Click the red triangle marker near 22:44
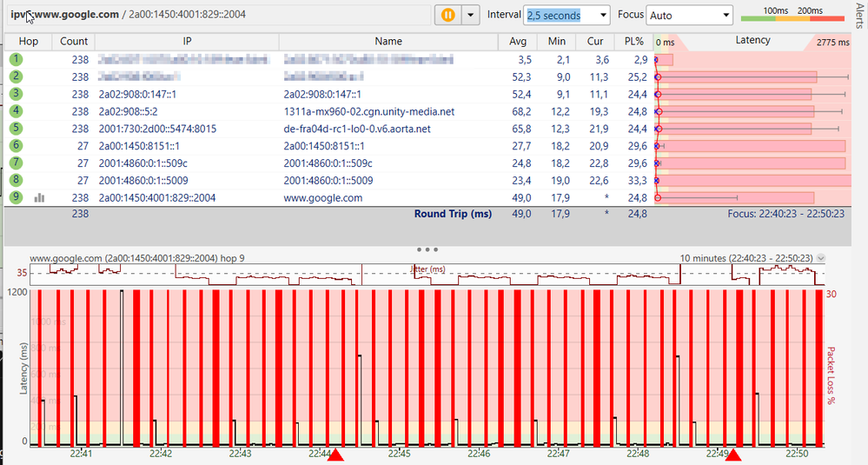 336,455
